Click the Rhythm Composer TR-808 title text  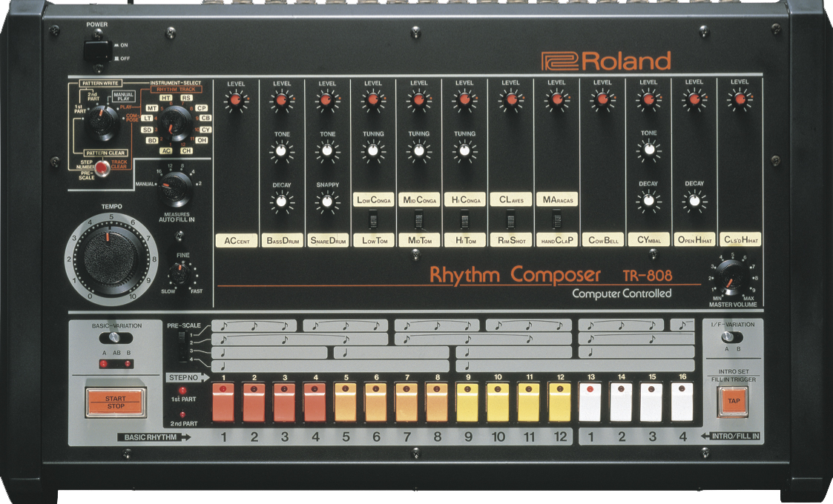(550, 275)
